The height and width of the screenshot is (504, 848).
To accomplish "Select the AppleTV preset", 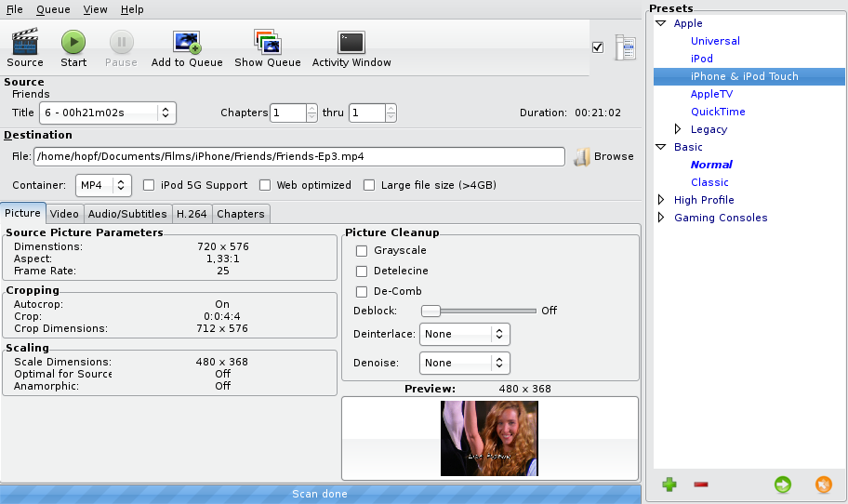I will click(x=711, y=94).
